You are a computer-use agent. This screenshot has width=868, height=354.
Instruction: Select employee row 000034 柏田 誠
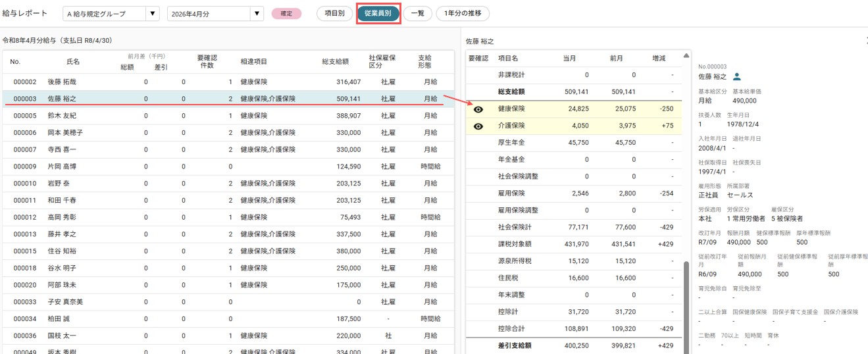[228, 318]
